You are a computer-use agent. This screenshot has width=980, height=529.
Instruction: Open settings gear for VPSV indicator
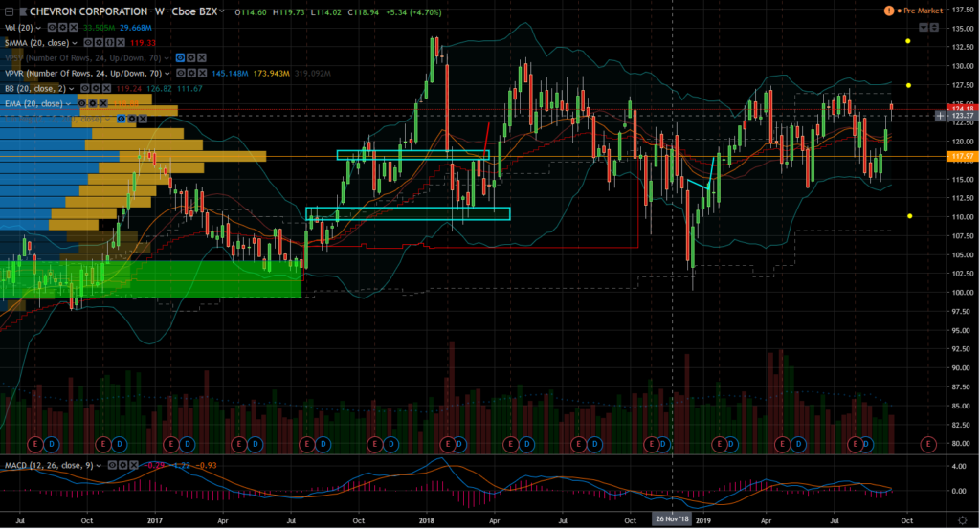(x=190, y=57)
